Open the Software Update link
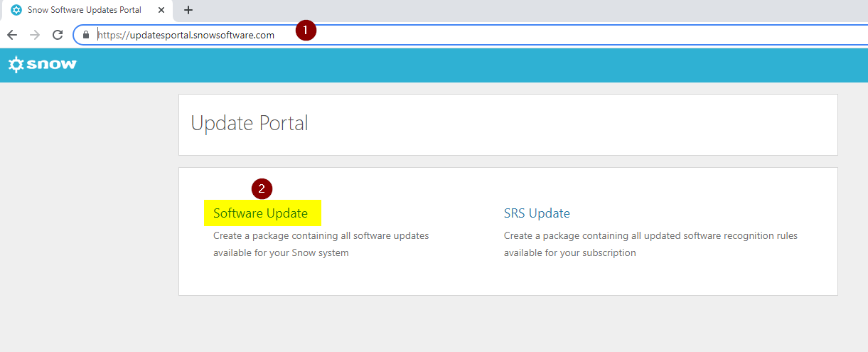 pyautogui.click(x=260, y=213)
